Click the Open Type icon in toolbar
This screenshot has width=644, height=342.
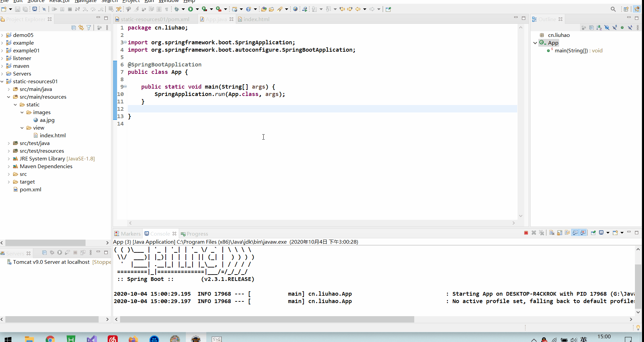pos(264,9)
